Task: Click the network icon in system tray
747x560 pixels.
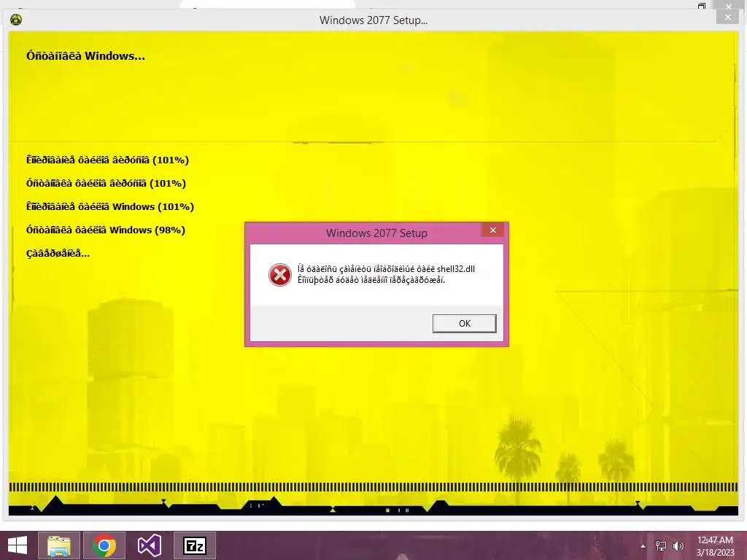Action: (x=661, y=546)
